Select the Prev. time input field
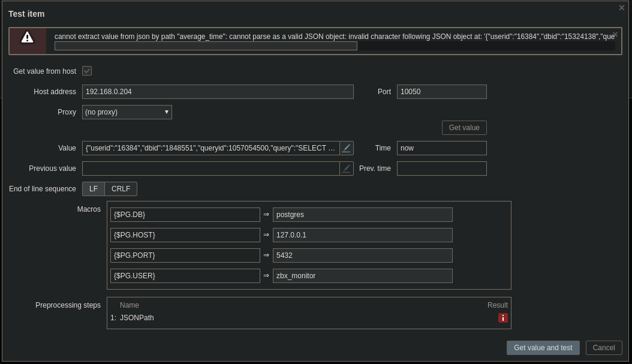The image size is (632, 364). (441, 169)
